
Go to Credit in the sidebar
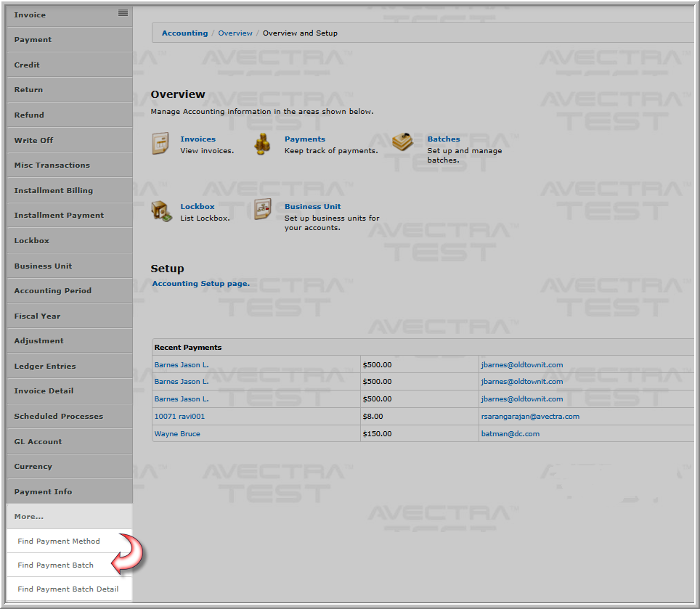point(70,65)
